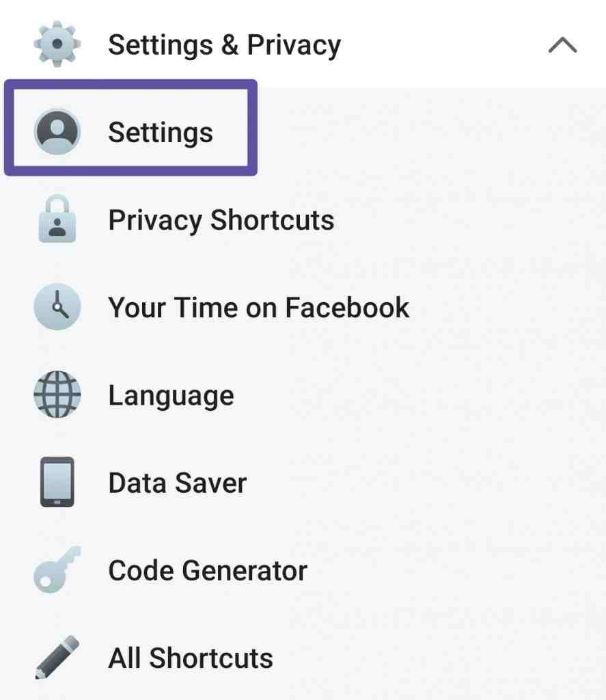The image size is (606, 700).
Task: Open the Settings text label
Action: tap(161, 133)
